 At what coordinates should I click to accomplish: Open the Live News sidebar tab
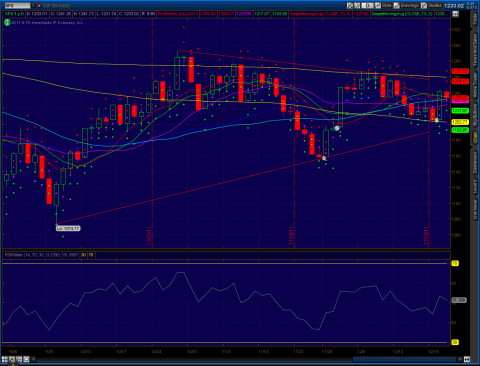(475, 209)
